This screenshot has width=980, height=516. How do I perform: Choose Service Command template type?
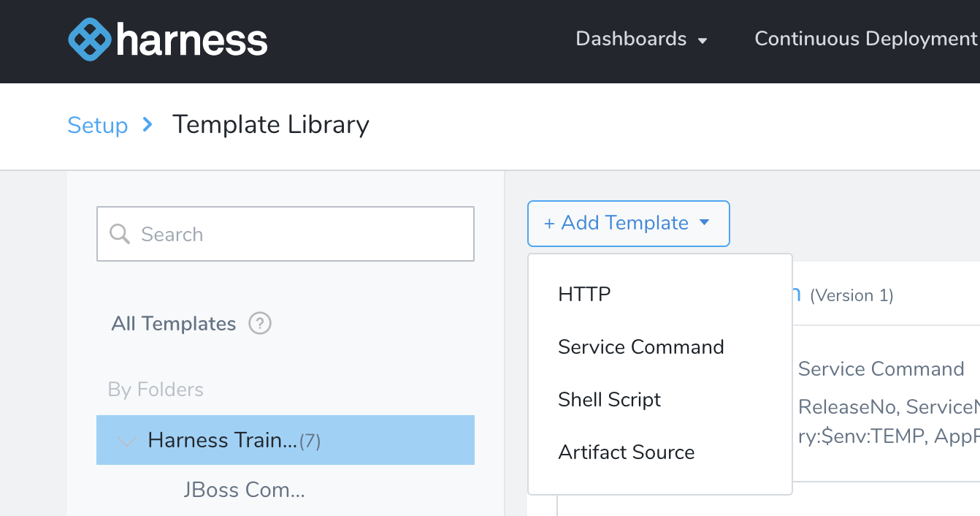[641, 346]
